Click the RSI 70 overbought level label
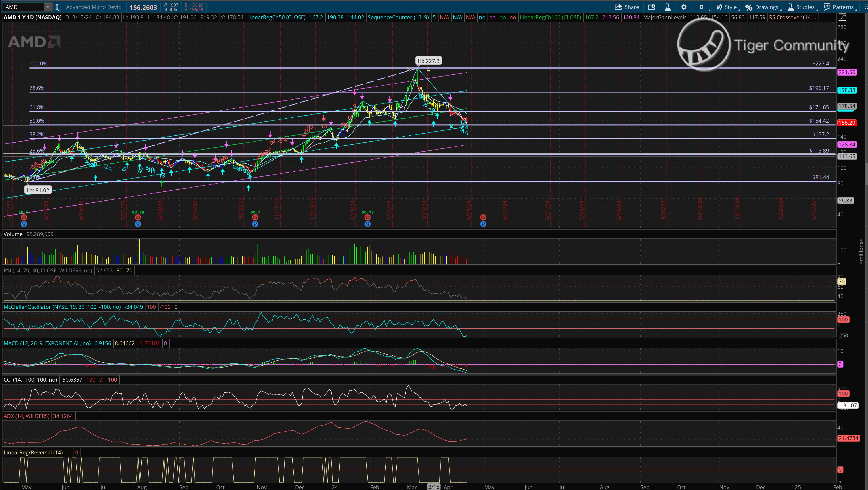The width and height of the screenshot is (868, 490). click(x=841, y=282)
